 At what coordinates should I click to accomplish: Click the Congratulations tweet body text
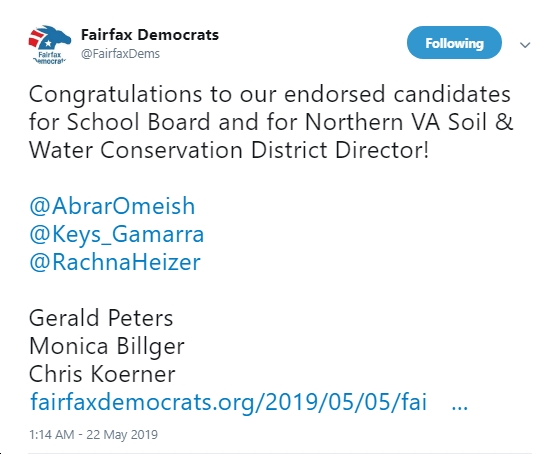coord(270,122)
